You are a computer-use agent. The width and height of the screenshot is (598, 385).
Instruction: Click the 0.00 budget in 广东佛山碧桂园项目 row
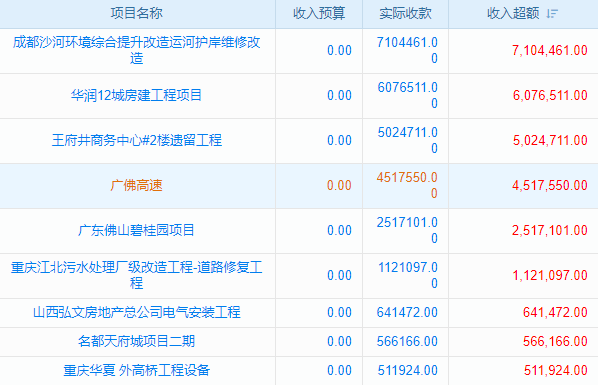[339, 230]
